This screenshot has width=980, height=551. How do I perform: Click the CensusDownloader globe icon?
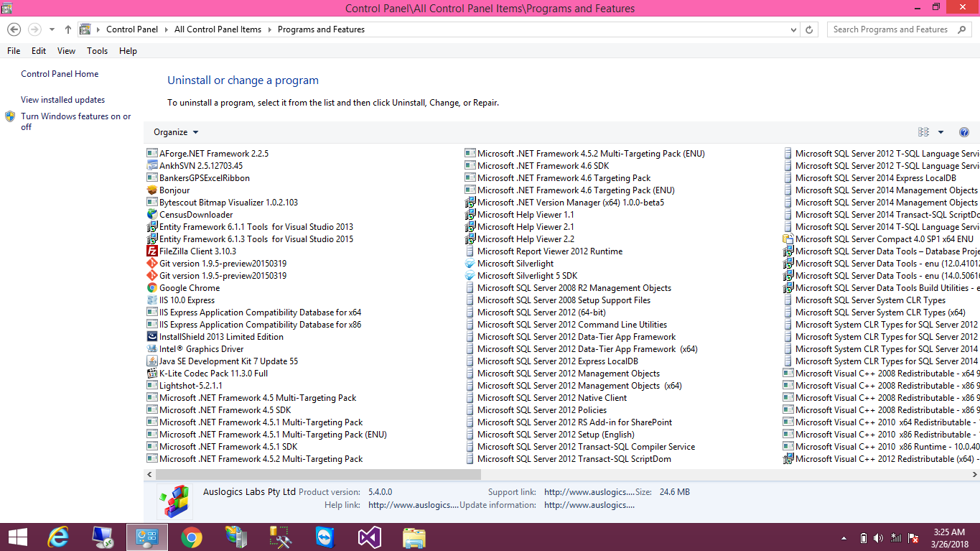(x=152, y=215)
